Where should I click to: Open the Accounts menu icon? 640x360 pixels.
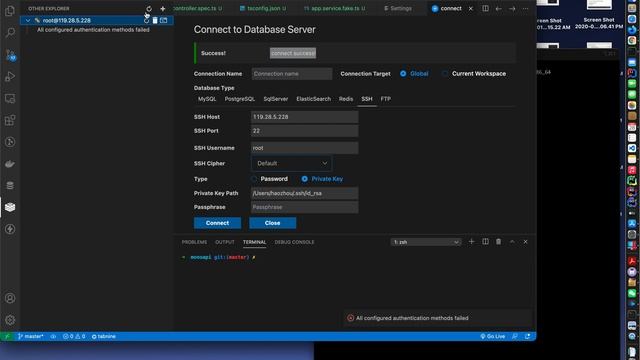coord(10,298)
